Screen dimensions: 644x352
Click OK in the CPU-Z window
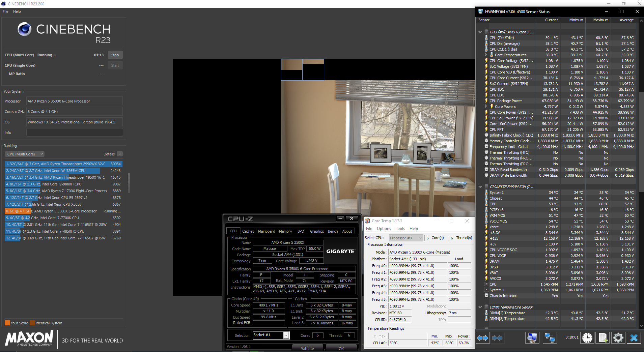coord(341,349)
